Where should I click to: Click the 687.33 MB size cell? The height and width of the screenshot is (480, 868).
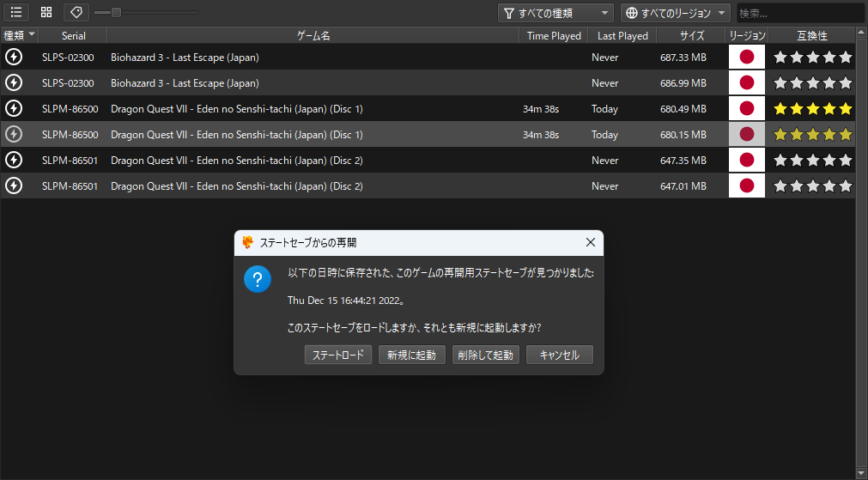tap(683, 57)
